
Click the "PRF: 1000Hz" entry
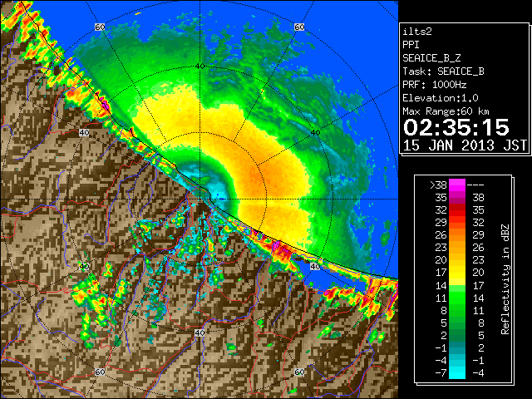[x=434, y=85]
